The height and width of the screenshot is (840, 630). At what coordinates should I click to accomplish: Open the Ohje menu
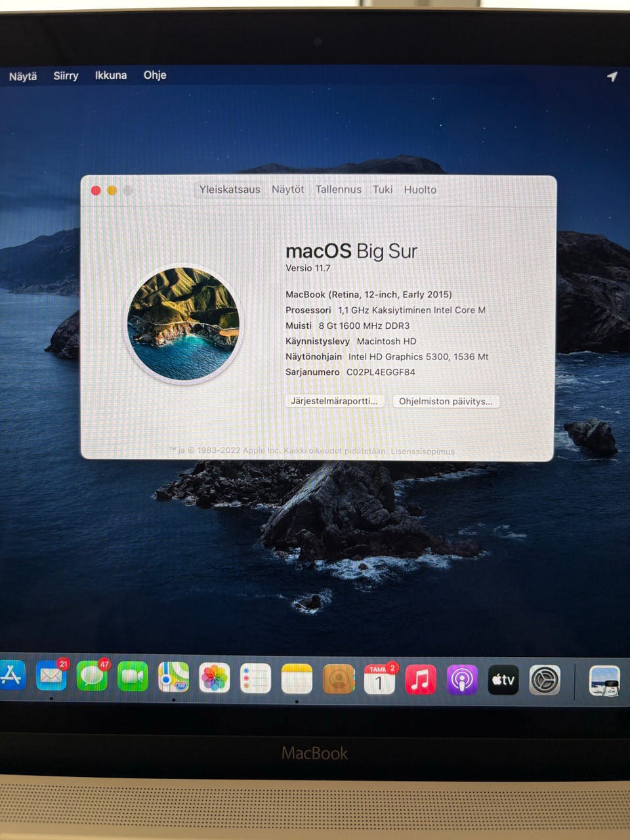(x=155, y=75)
